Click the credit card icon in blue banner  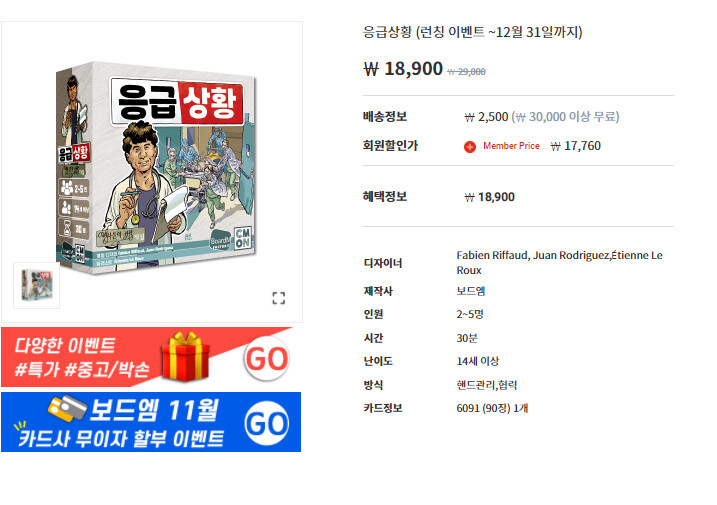pos(67,408)
